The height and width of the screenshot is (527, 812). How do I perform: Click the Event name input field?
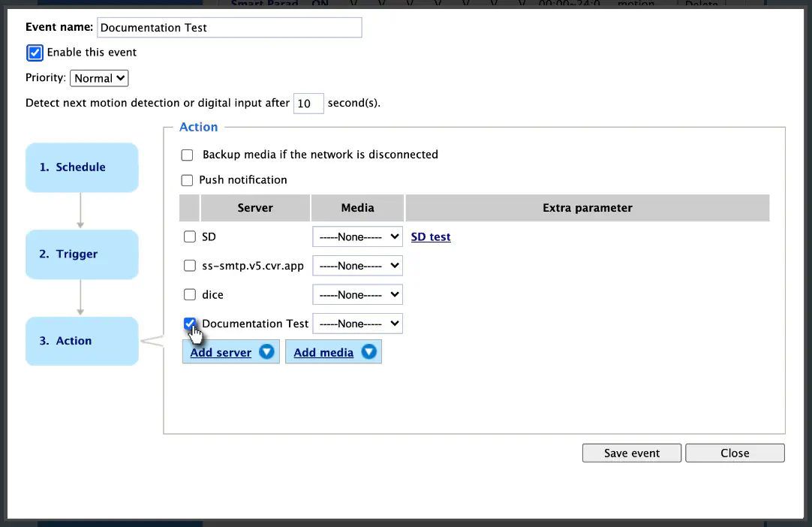tap(230, 28)
